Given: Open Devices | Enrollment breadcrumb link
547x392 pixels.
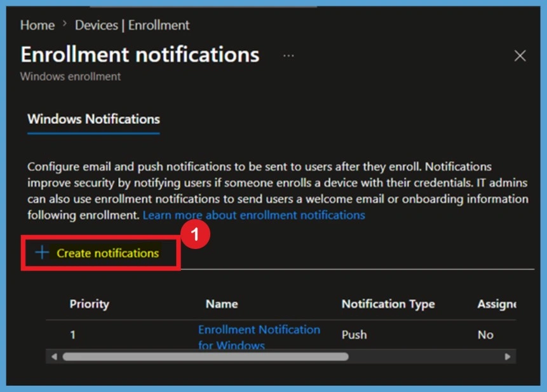Looking at the screenshot, I should 132,25.
